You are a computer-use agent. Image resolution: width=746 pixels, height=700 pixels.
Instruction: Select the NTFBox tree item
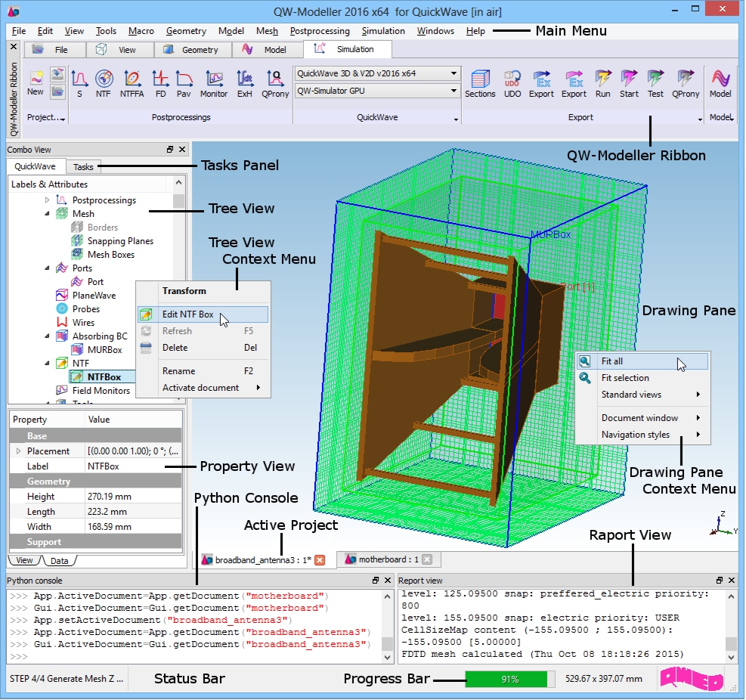click(104, 377)
